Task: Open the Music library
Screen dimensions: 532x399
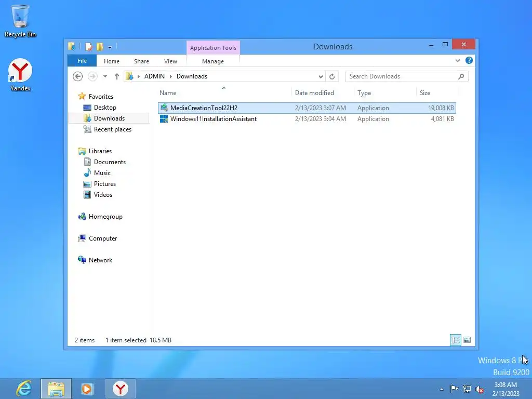Action: [x=102, y=172]
